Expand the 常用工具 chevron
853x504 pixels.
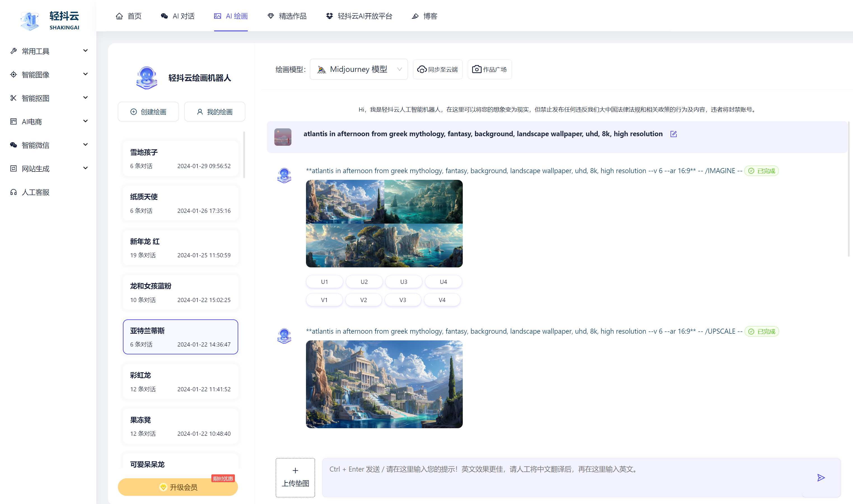[85, 51]
